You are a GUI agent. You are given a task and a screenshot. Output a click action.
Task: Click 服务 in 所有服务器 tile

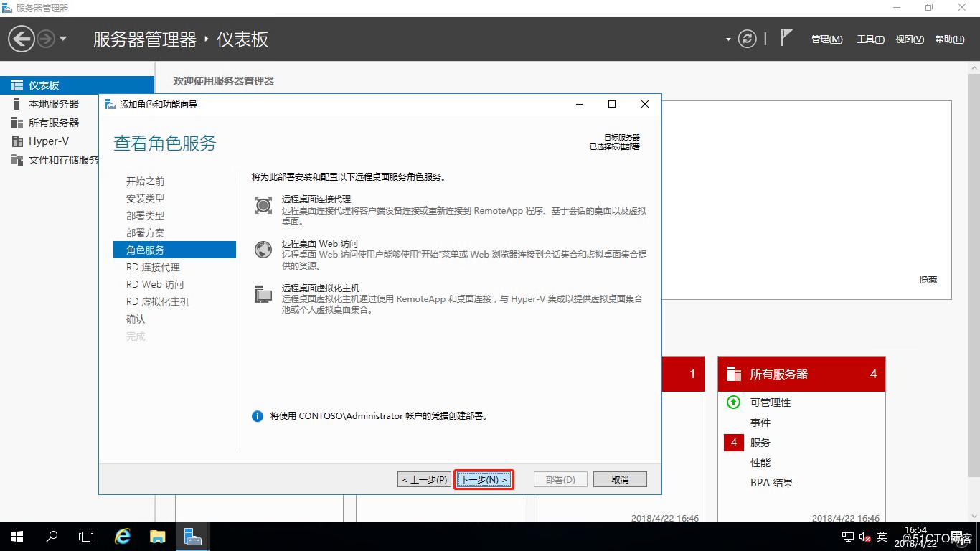point(760,443)
